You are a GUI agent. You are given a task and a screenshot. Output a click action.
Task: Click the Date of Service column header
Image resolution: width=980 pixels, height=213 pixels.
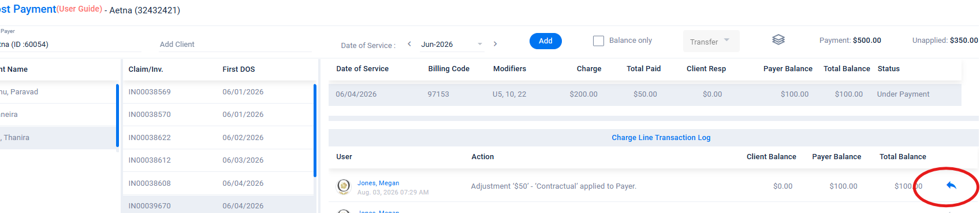(362, 69)
